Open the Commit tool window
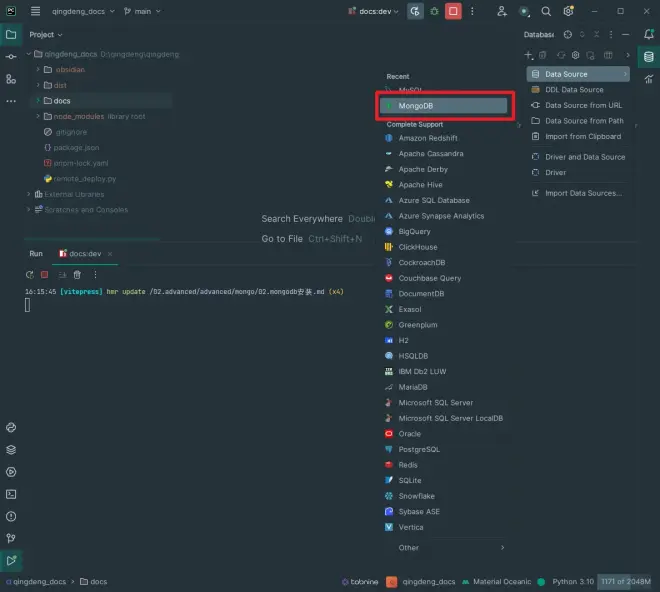The image size is (660, 592). pyautogui.click(x=11, y=56)
